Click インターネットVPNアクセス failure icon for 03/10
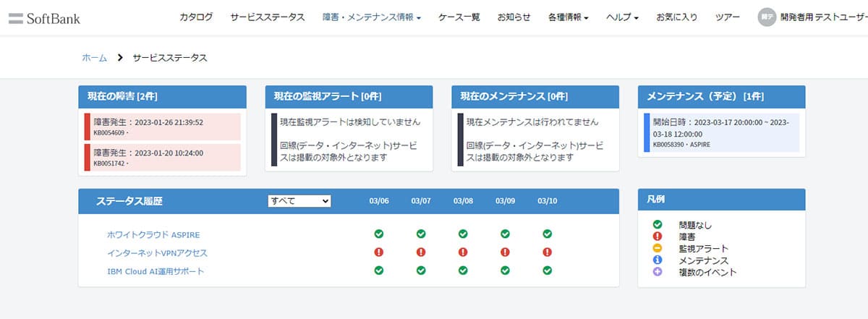Viewport: 868px width, 319px height. point(548,252)
